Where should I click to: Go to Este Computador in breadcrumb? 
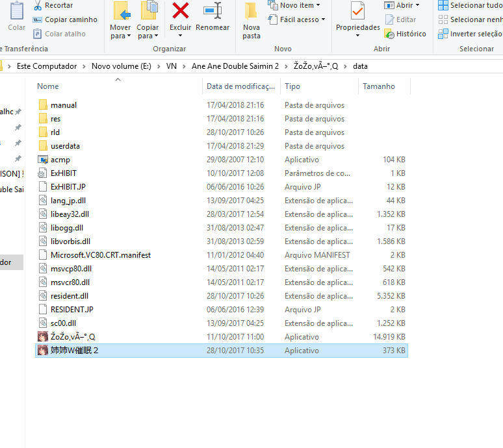(x=46, y=66)
